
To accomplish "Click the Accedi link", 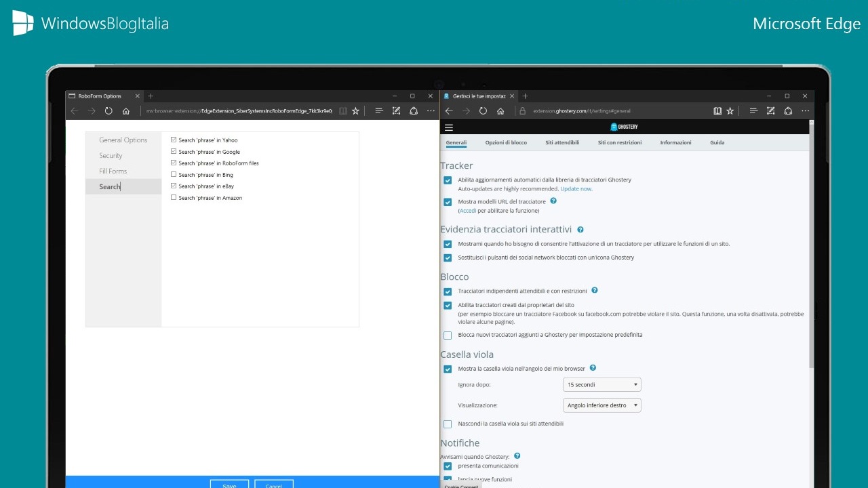I will (x=468, y=211).
